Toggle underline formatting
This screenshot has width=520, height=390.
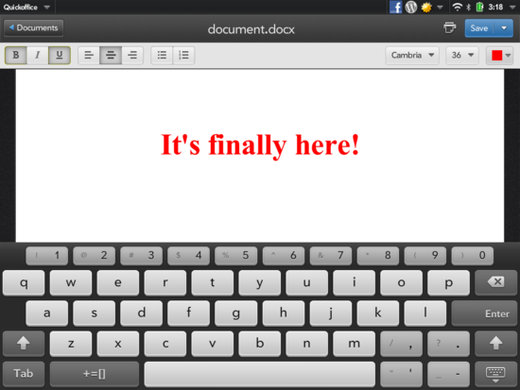pyautogui.click(x=59, y=55)
